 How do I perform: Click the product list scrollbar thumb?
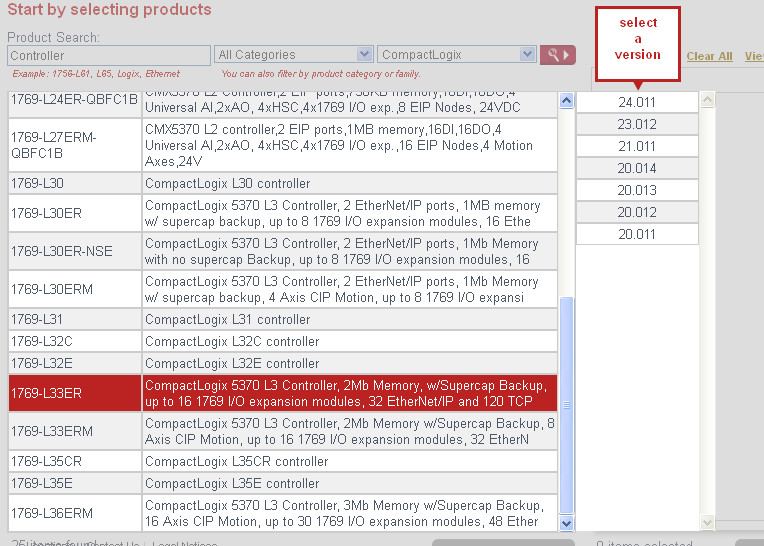pyautogui.click(x=566, y=405)
